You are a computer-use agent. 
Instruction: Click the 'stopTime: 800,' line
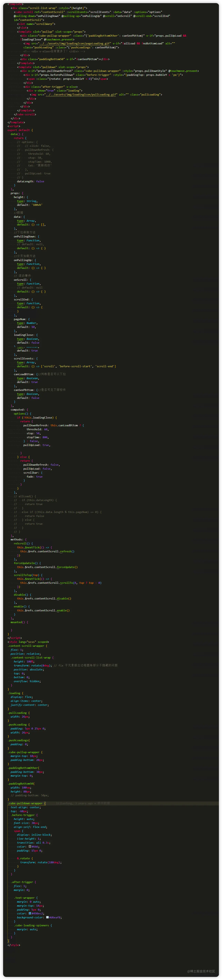pos(38,437)
